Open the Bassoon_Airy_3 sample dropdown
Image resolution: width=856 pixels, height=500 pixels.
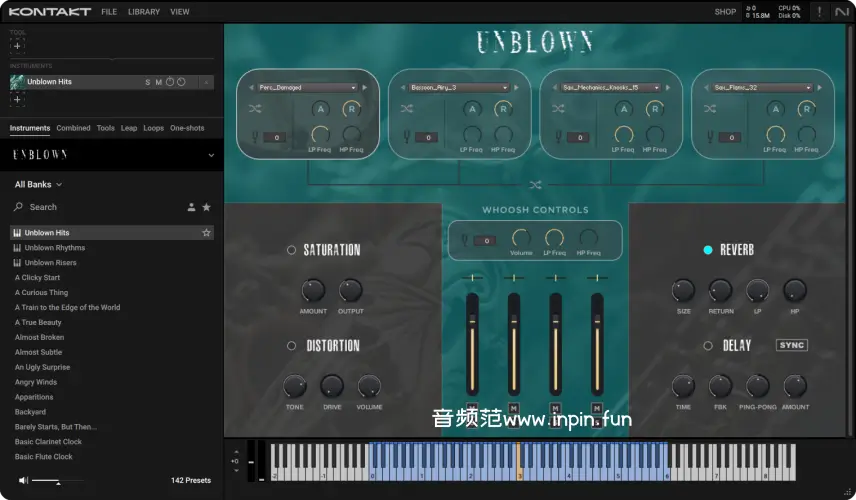[x=460, y=87]
